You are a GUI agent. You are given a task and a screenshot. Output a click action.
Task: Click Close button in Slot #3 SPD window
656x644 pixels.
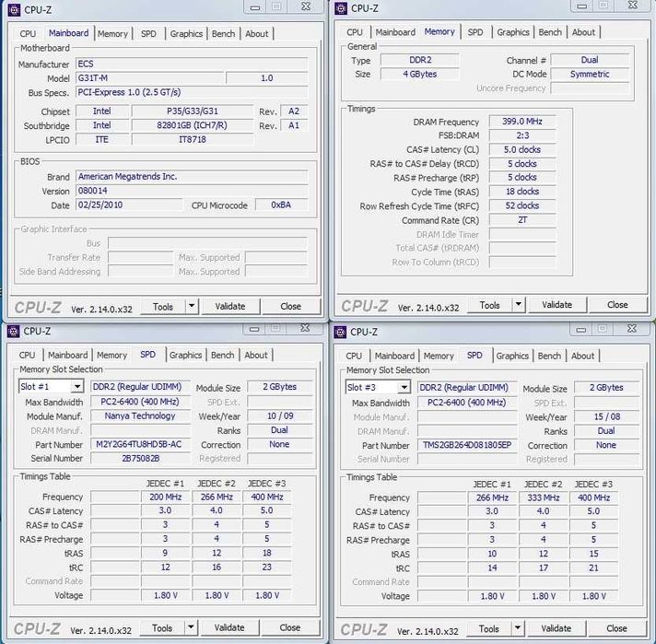click(x=616, y=628)
